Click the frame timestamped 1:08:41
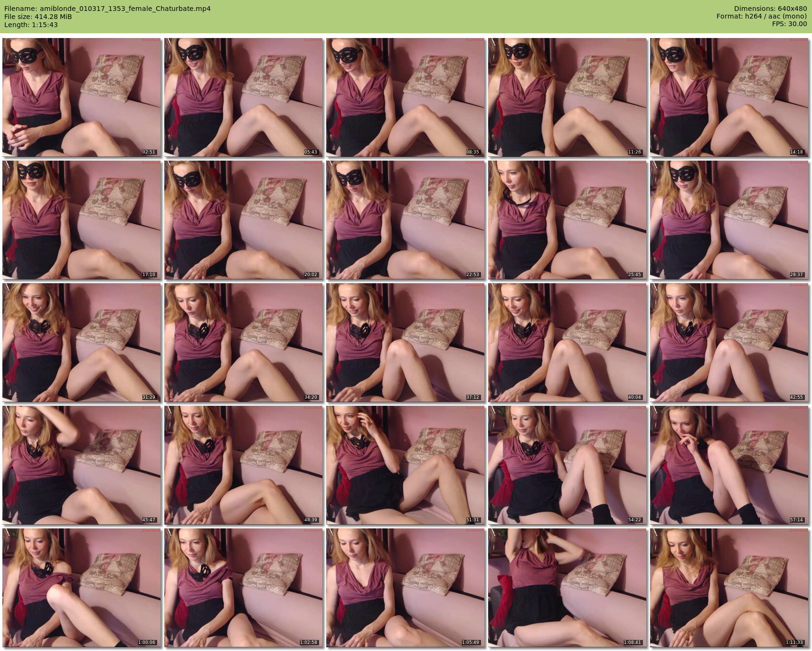The height and width of the screenshot is (651, 812). (x=567, y=588)
